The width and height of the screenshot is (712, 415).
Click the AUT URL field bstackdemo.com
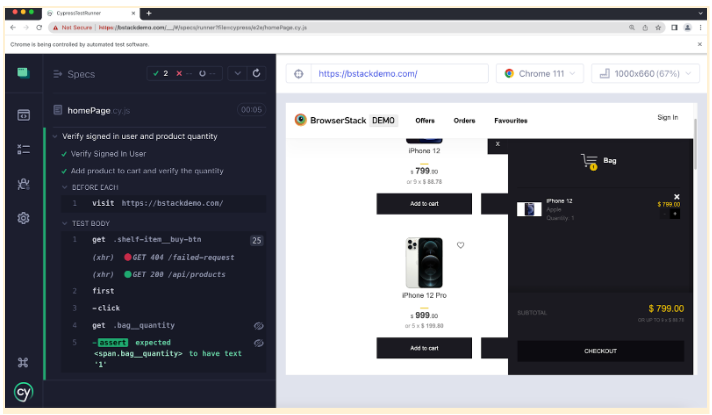click(400, 74)
